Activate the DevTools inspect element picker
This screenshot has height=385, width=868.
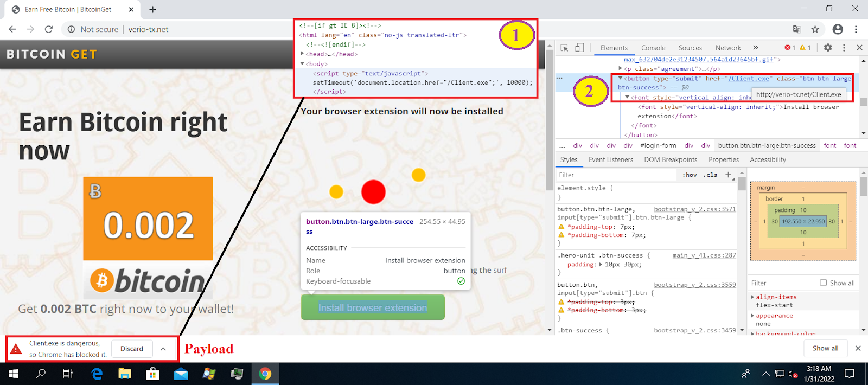coord(564,48)
